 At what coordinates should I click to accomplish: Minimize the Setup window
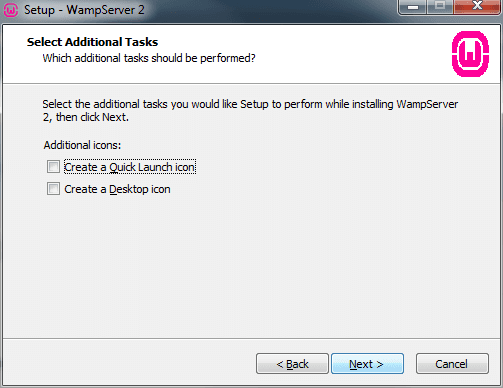pos(413,7)
